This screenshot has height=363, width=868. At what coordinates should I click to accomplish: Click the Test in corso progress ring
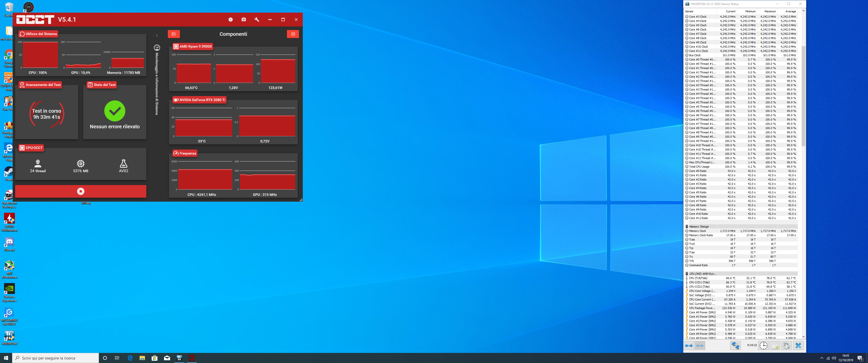coord(46,114)
